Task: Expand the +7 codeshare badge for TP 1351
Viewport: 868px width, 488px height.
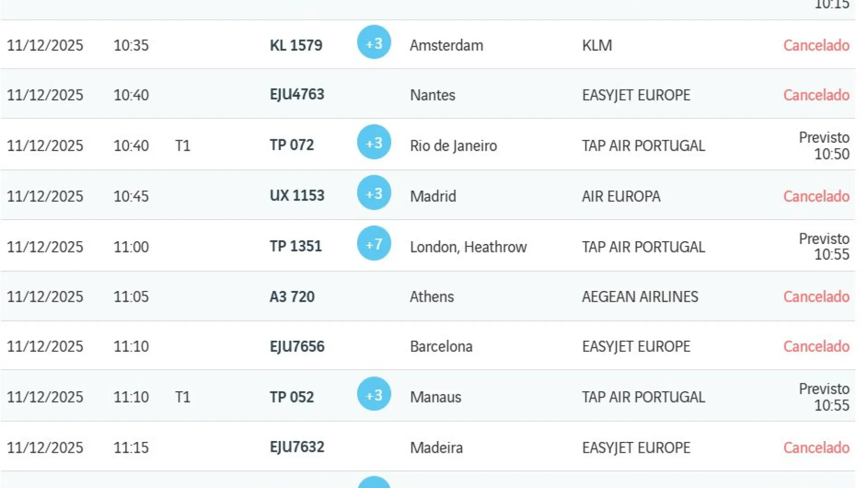Action: click(374, 244)
